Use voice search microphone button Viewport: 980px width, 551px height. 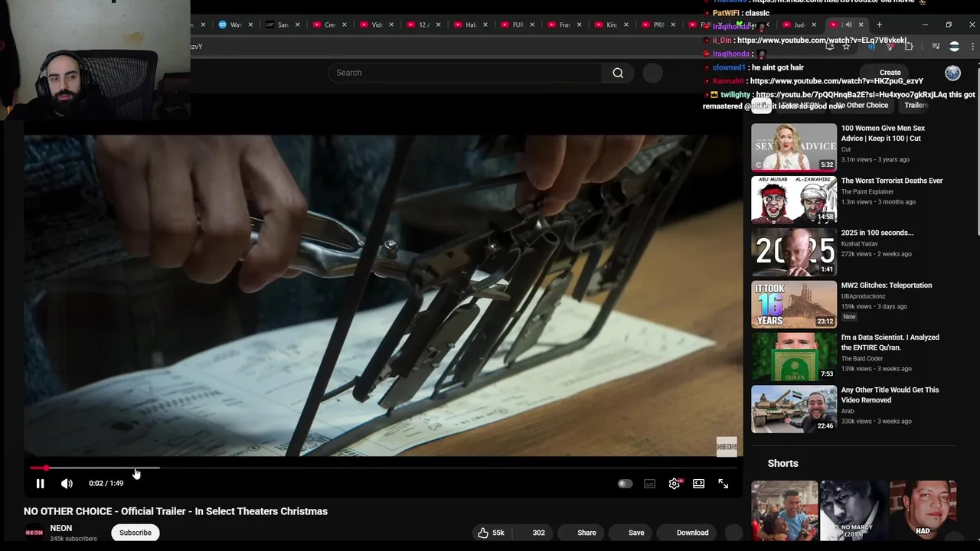(652, 73)
